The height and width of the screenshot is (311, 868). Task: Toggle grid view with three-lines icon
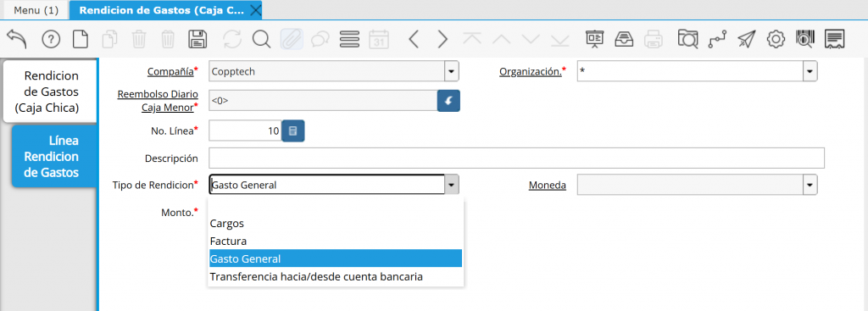pos(350,39)
